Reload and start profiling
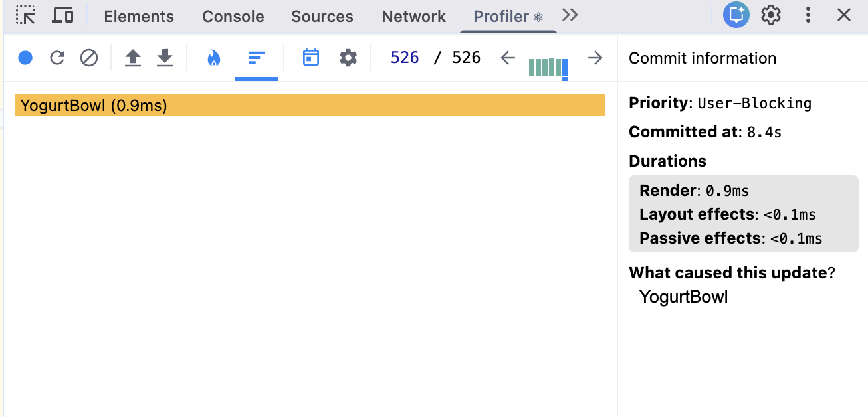The height and width of the screenshot is (417, 868). tap(57, 58)
